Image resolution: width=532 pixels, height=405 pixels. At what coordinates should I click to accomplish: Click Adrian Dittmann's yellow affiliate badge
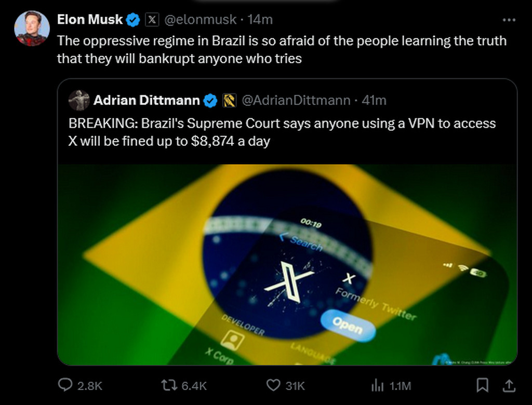pos(229,101)
